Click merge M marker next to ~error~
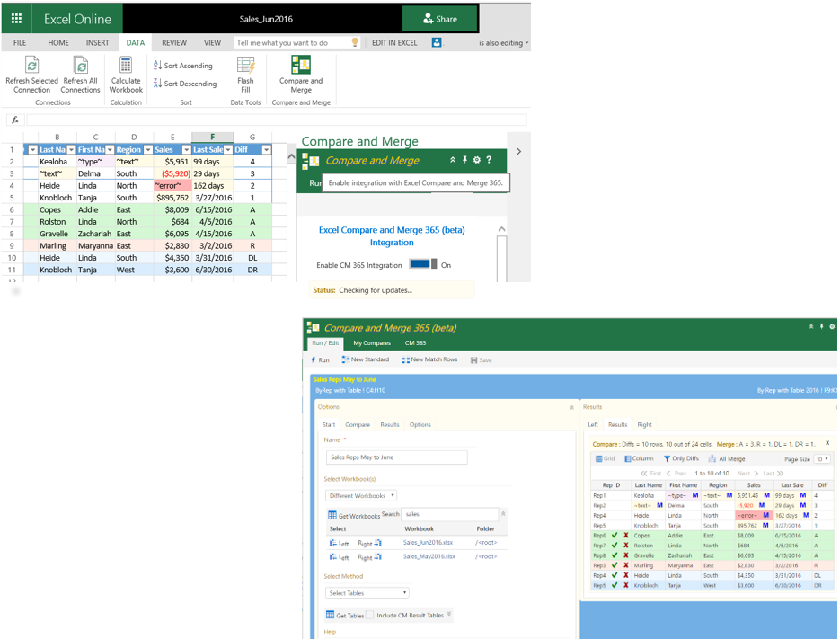The height and width of the screenshot is (639, 840). click(x=765, y=515)
